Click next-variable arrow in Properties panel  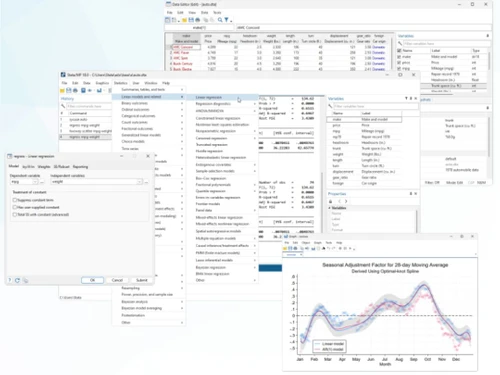346,201
